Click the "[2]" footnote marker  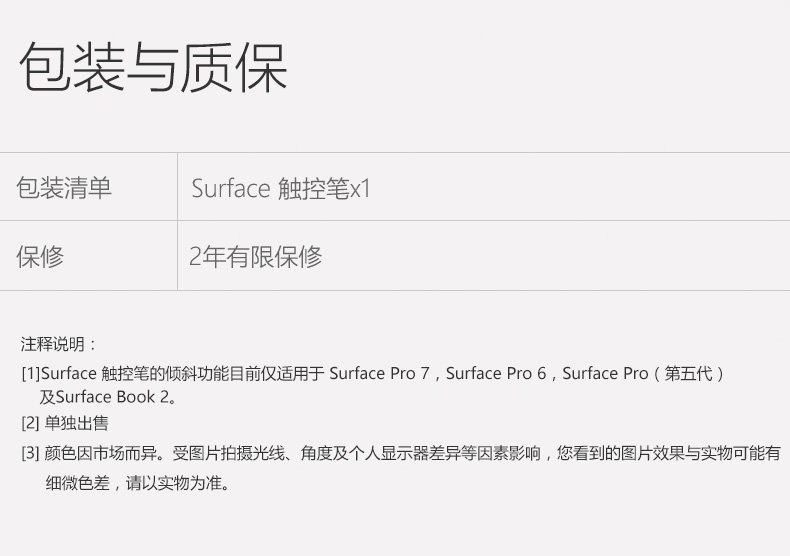pyautogui.click(x=30, y=422)
